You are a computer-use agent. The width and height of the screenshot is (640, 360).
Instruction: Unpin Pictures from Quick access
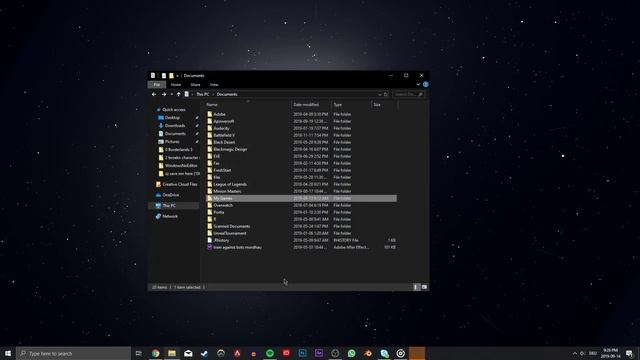pos(197,142)
